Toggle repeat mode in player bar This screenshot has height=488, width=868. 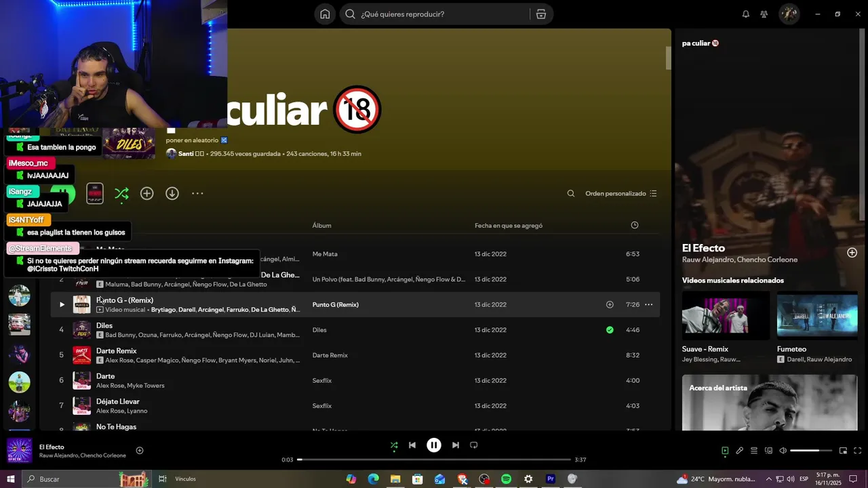(474, 445)
